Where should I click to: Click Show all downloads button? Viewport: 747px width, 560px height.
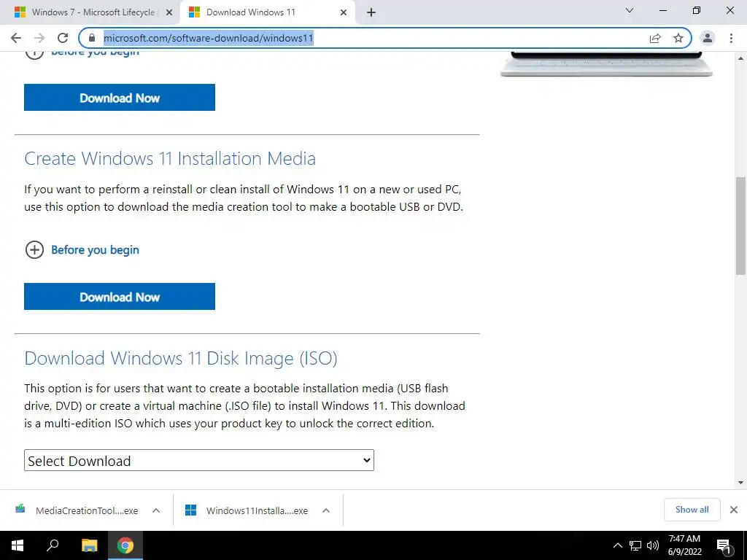click(x=692, y=510)
